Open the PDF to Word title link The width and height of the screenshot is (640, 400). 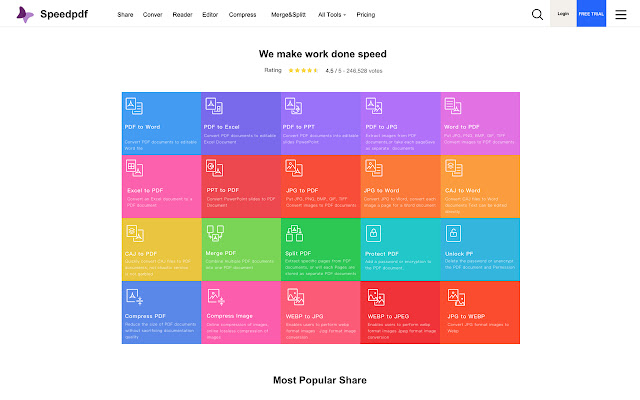click(142, 127)
